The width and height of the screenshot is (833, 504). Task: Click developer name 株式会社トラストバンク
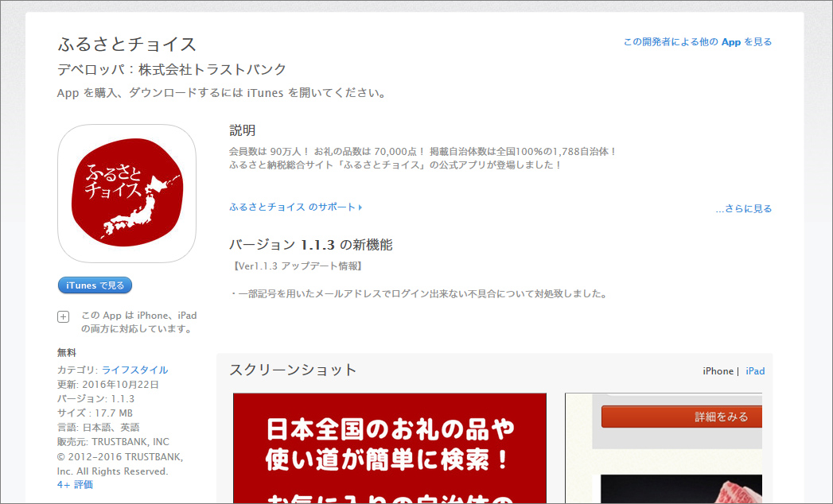click(x=212, y=70)
